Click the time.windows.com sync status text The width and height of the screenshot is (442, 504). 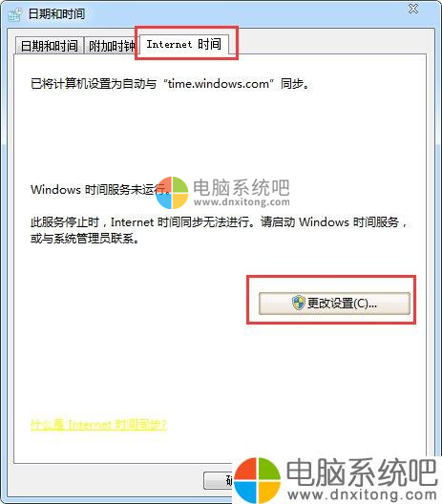170,84
